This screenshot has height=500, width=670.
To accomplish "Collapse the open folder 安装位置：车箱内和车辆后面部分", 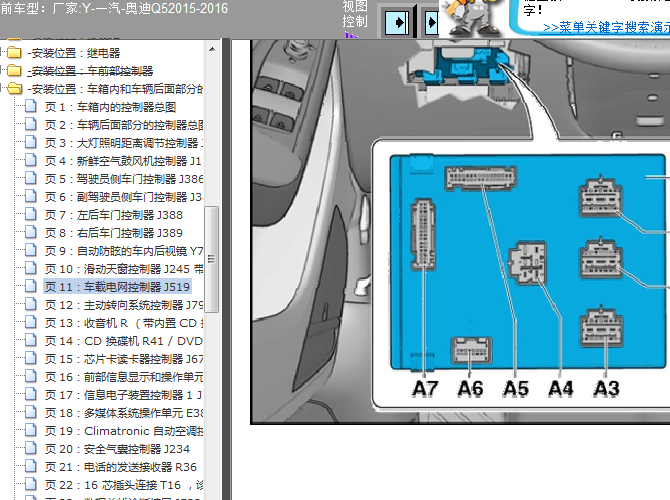I will pos(15,88).
